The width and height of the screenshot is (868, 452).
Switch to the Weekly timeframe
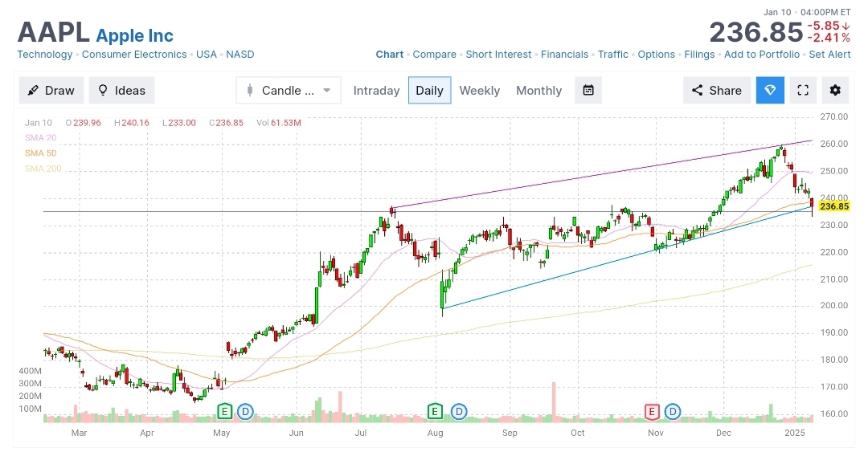pos(479,90)
